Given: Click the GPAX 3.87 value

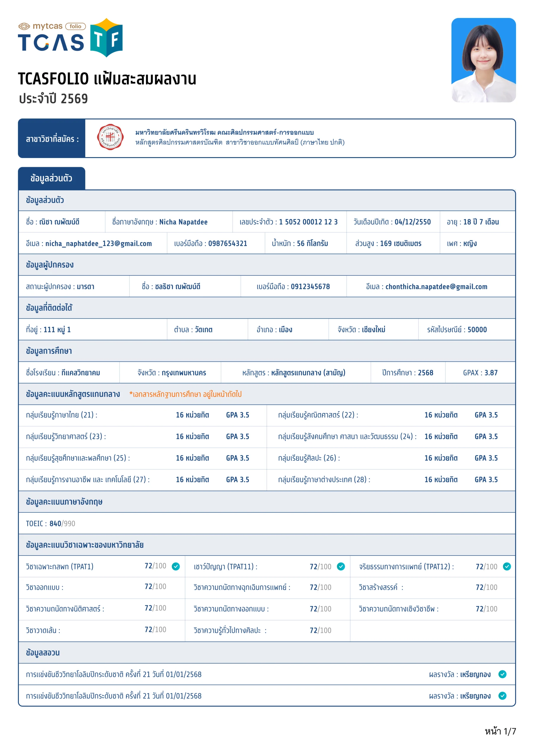Looking at the screenshot, I should point(491,373).
